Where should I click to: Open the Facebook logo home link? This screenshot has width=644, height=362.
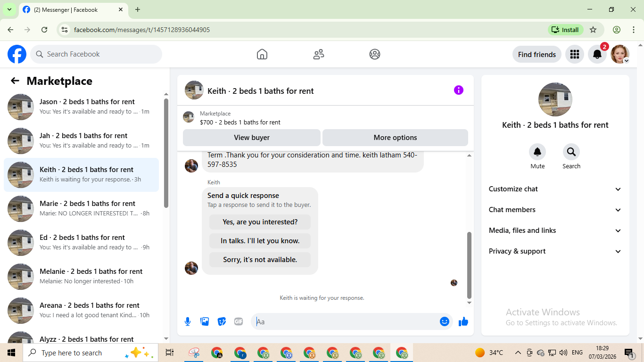(x=17, y=54)
